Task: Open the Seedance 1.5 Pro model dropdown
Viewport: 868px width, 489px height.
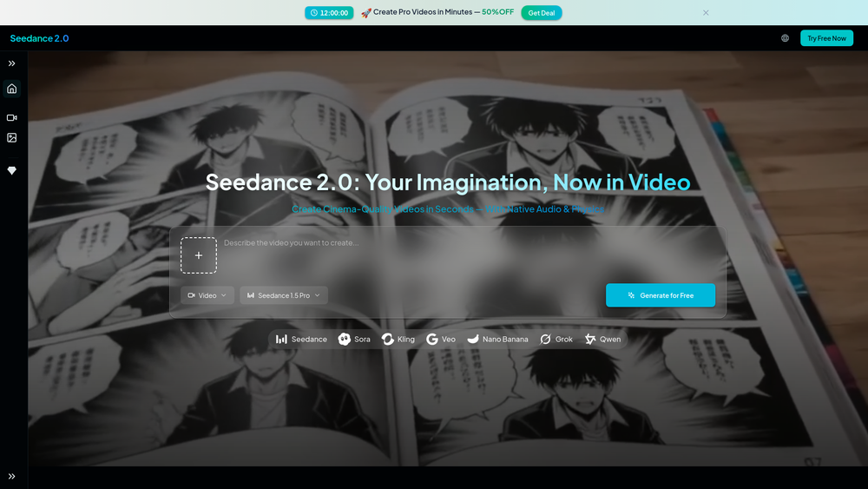Action: pyautogui.click(x=284, y=295)
